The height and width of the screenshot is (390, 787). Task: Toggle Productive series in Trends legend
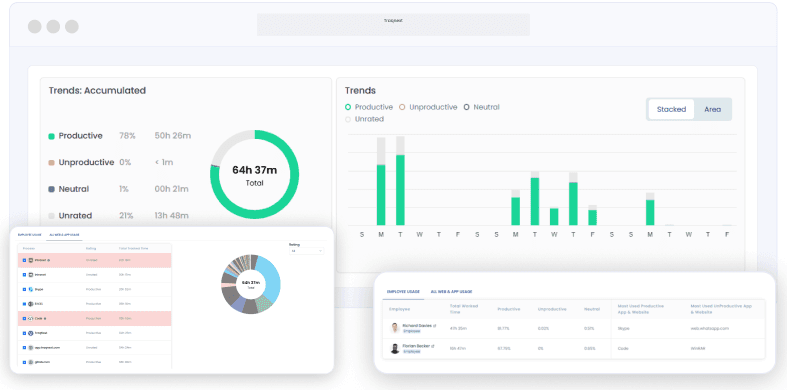tap(369, 107)
